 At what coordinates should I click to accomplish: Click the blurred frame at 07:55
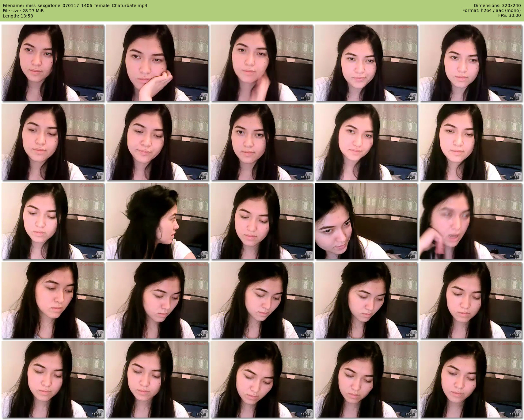[471, 221]
